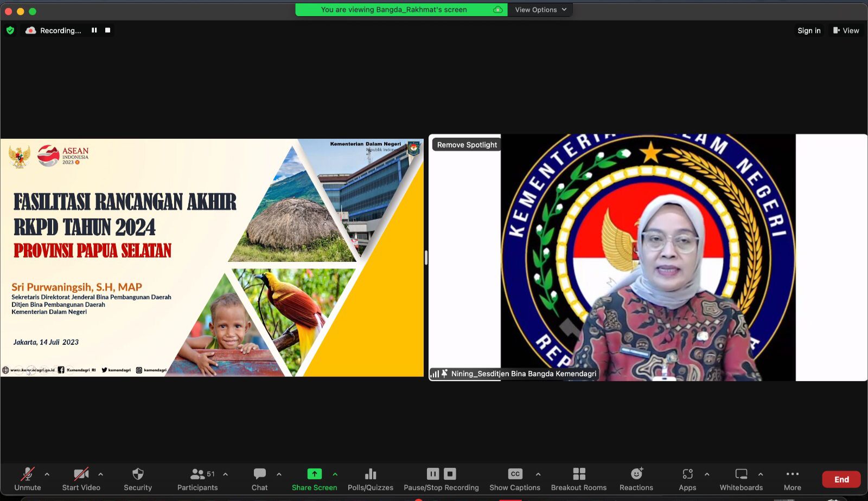Click the divider handle between slide and video
The height and width of the screenshot is (501, 868).
pos(426,258)
